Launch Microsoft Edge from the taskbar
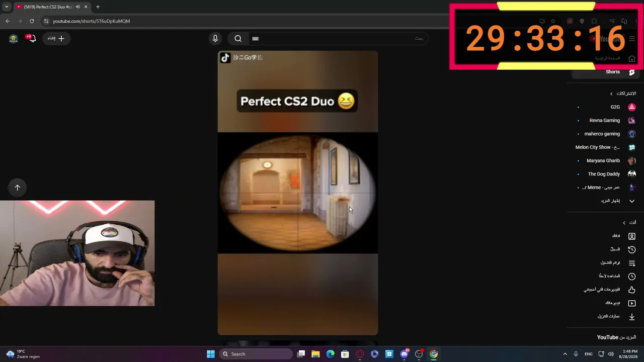 (x=330, y=354)
